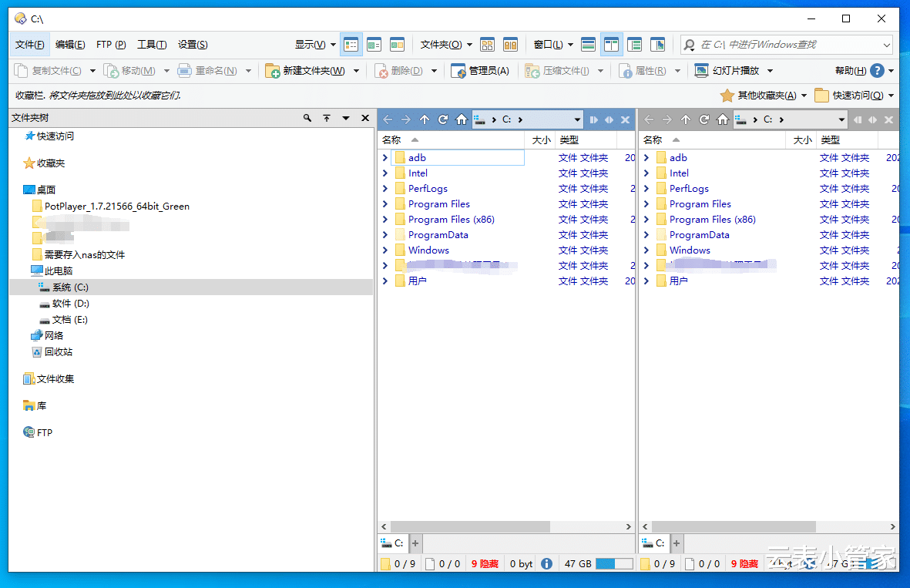This screenshot has width=910, height=588.
Task: Click the info icon in the left status bar
Action: pyautogui.click(x=546, y=563)
